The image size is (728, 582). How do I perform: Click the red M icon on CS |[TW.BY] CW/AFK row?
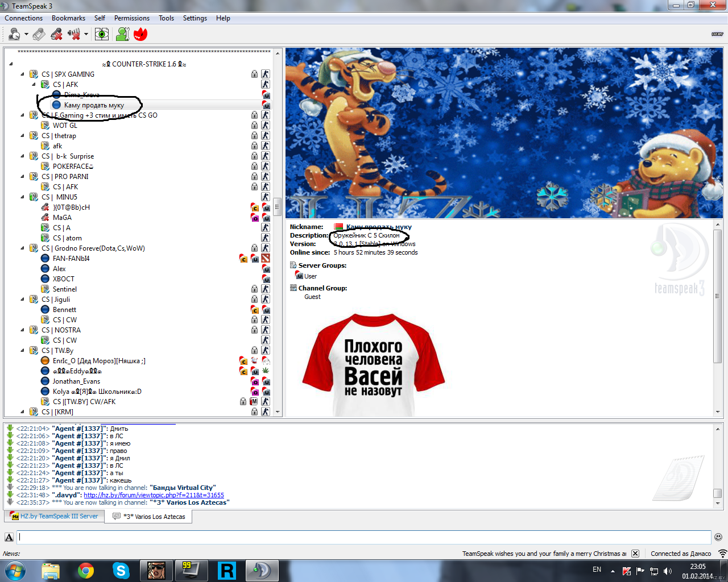254,402
